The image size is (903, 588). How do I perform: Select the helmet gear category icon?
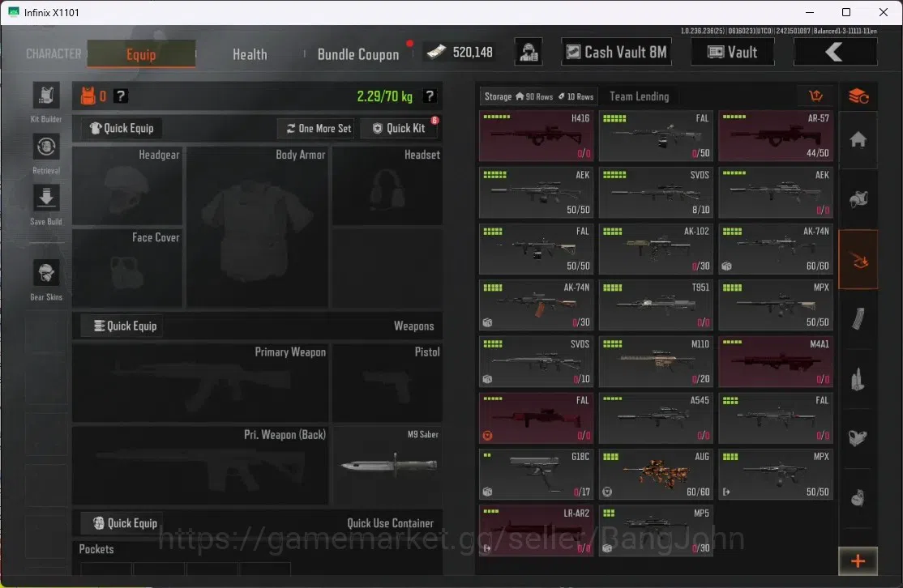pos(858,199)
